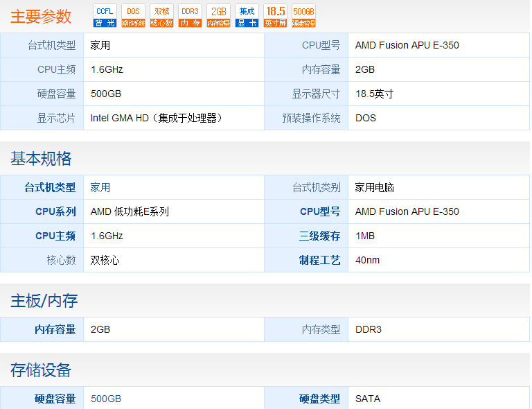
Task: Select the 显示器尺寸 label
Action: pos(316,94)
